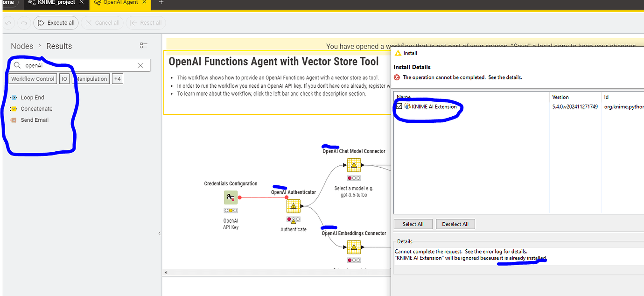The width and height of the screenshot is (644, 296).
Task: Click the version cell 5.4.0.v202411271749
Action: coord(575,107)
